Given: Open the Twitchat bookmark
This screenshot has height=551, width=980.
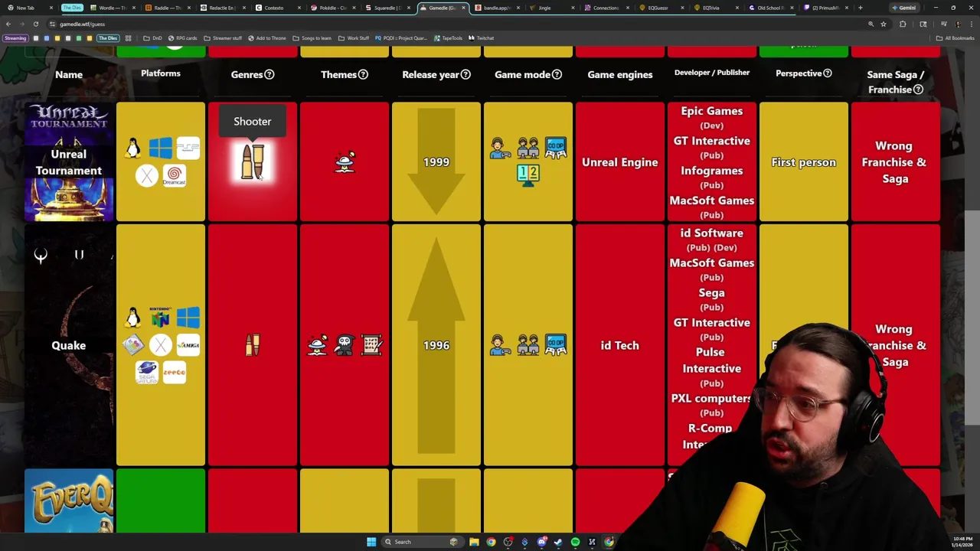Looking at the screenshot, I should pyautogui.click(x=482, y=37).
